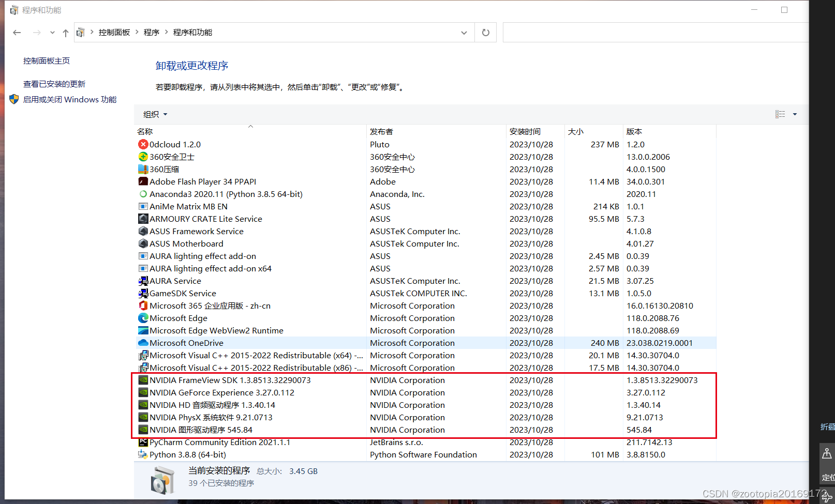
Task: Click the Microsoft OneDrive cloud icon
Action: 143,343
